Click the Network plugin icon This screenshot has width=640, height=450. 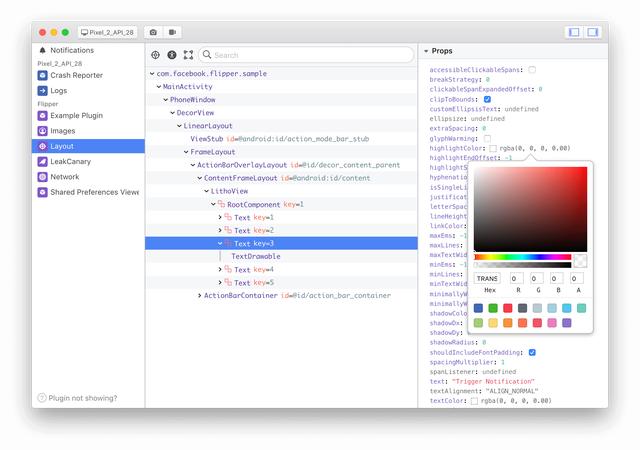(x=42, y=177)
